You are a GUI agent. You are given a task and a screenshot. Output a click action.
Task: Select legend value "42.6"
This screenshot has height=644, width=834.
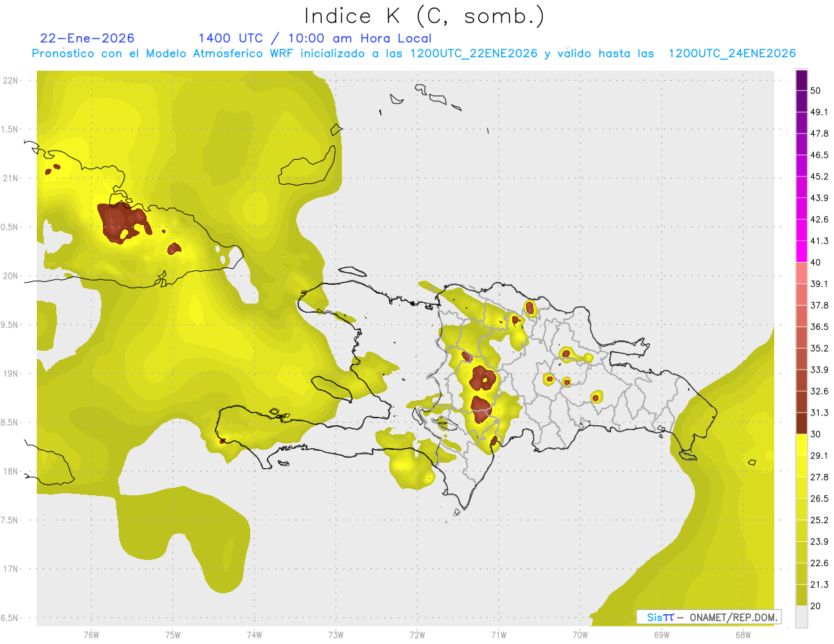click(x=819, y=220)
